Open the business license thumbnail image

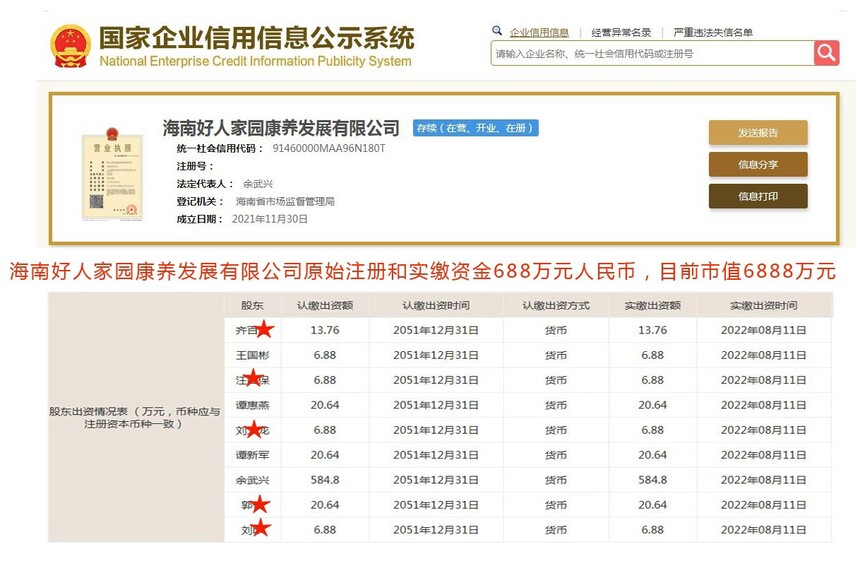point(112,174)
